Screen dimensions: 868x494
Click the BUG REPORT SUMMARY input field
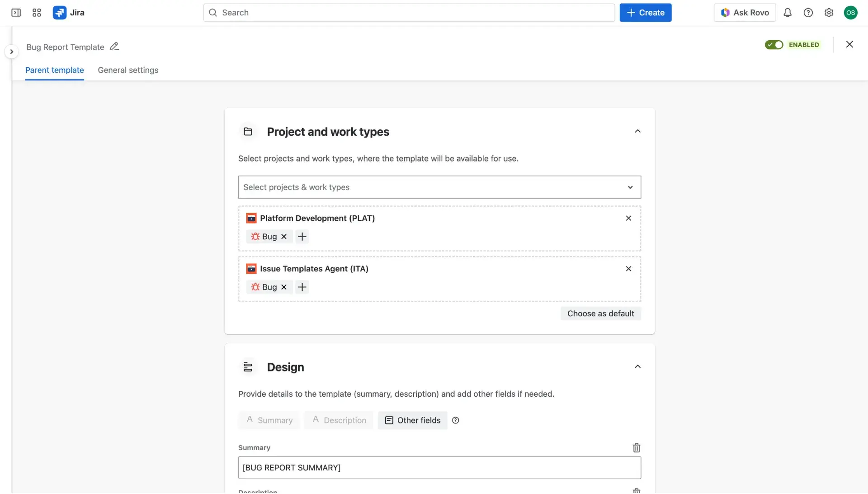tap(439, 467)
